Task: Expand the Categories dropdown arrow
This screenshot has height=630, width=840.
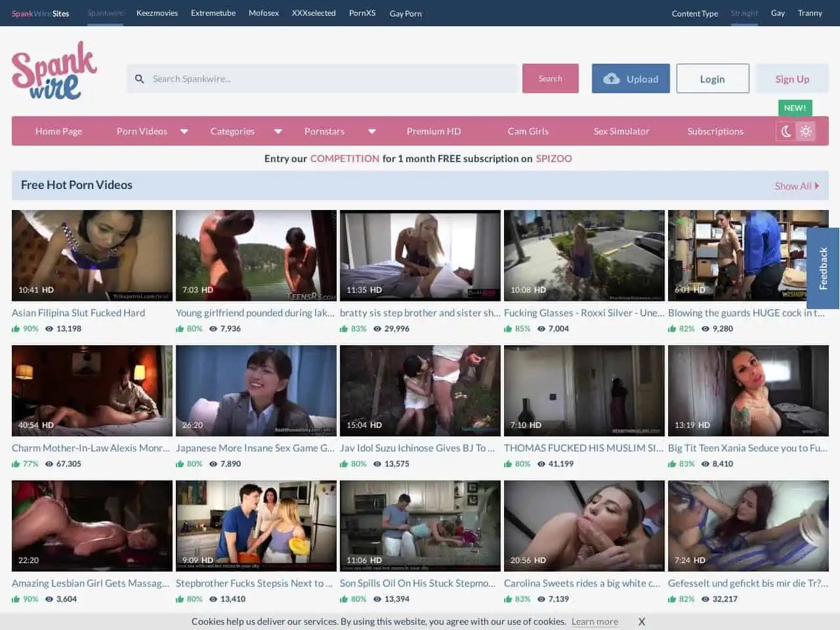Action: [x=278, y=131]
